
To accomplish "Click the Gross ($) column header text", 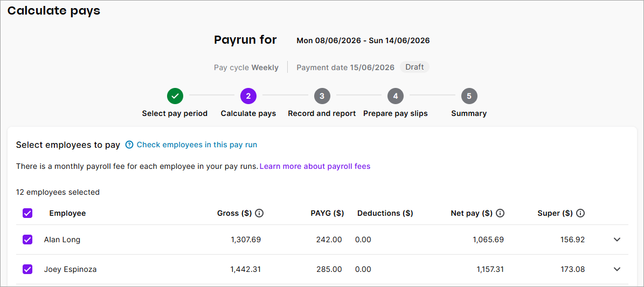I will 234,213.
